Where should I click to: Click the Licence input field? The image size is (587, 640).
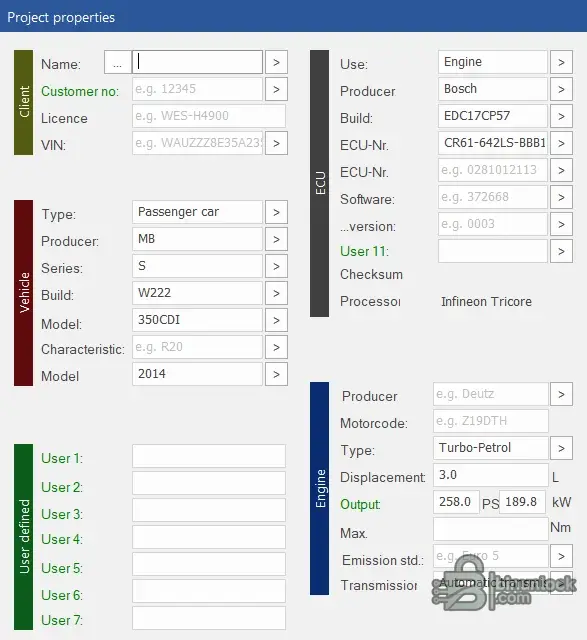point(209,116)
